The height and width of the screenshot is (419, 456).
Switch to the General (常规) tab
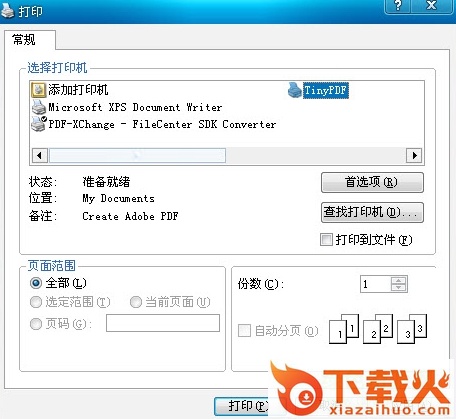point(24,40)
